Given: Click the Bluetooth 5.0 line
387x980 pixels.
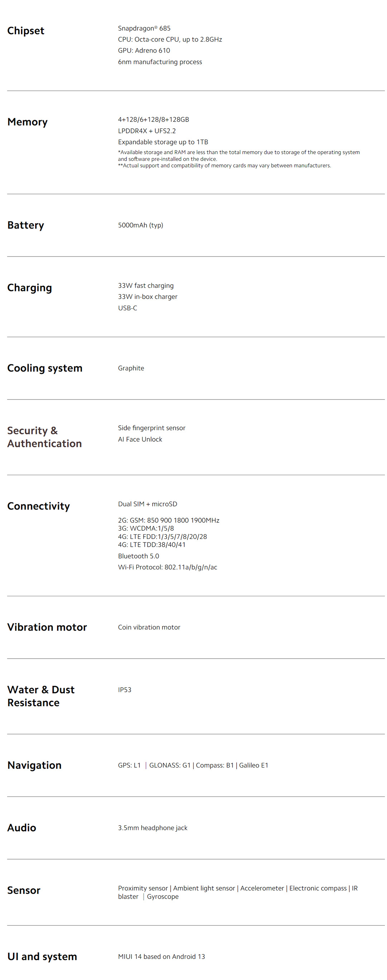Looking at the screenshot, I should click(x=138, y=556).
